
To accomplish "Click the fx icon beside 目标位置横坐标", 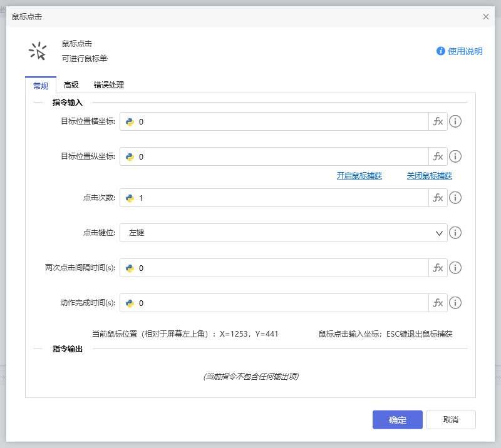I will click(438, 121).
